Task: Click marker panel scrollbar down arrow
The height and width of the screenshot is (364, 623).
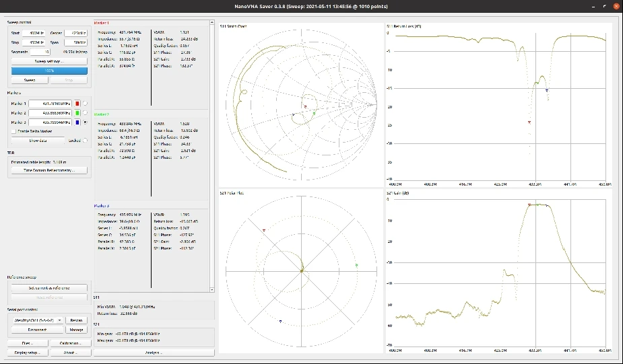Action: 211,290
